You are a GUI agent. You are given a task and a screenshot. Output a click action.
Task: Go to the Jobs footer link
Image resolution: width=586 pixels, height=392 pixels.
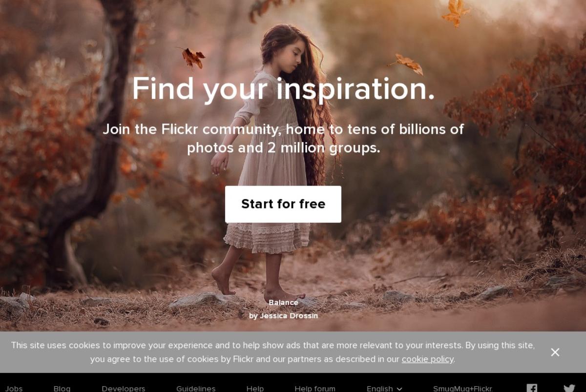click(14, 389)
